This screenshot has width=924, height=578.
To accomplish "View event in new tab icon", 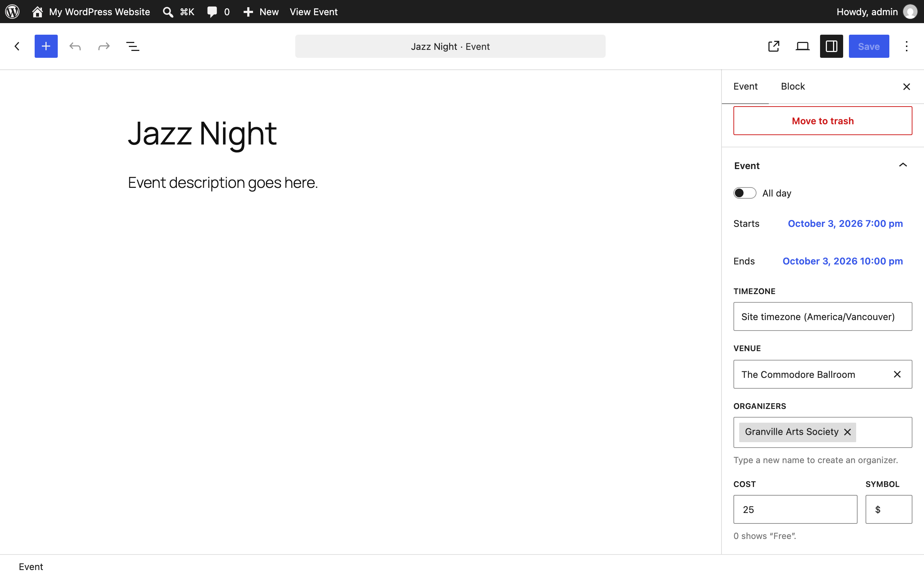I will coord(773,46).
